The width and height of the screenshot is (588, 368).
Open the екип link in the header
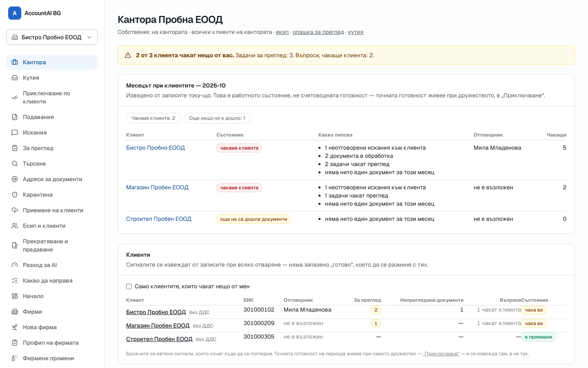(x=282, y=32)
